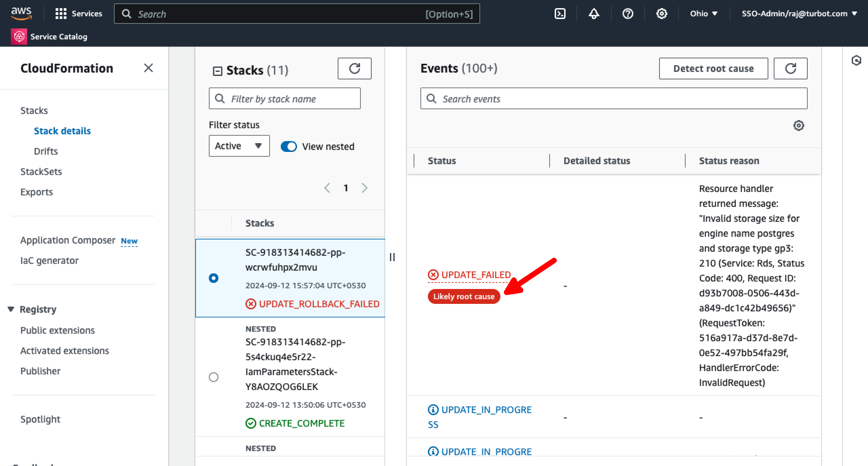Refresh the Events list
The width and height of the screenshot is (868, 466).
coord(790,68)
